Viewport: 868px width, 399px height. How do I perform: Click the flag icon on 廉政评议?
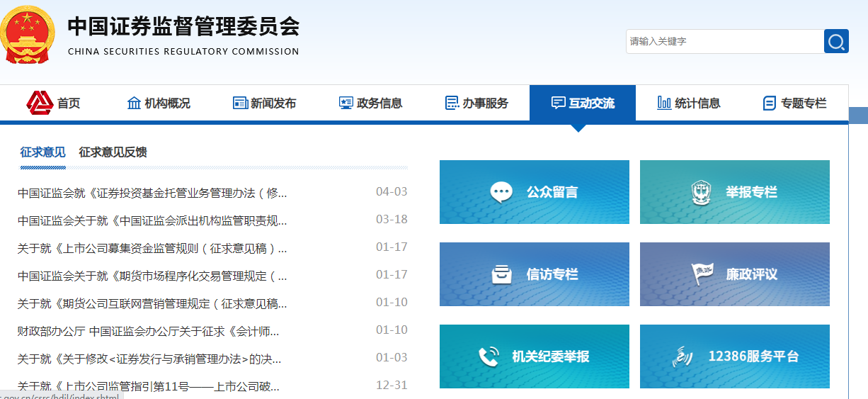coord(702,274)
